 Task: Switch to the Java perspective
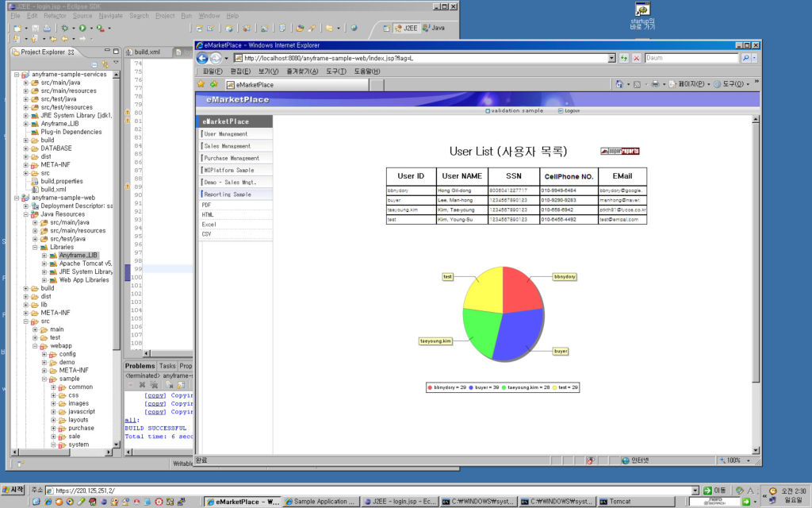tap(434, 28)
